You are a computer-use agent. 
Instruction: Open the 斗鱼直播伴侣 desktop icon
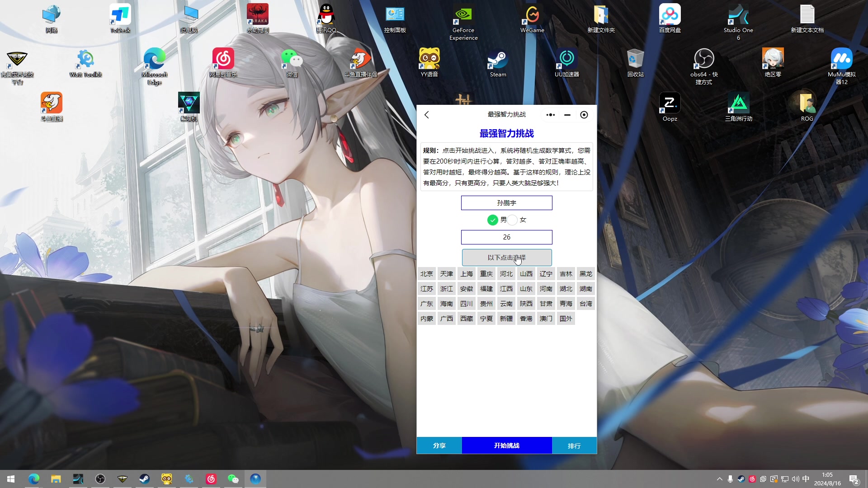click(360, 63)
